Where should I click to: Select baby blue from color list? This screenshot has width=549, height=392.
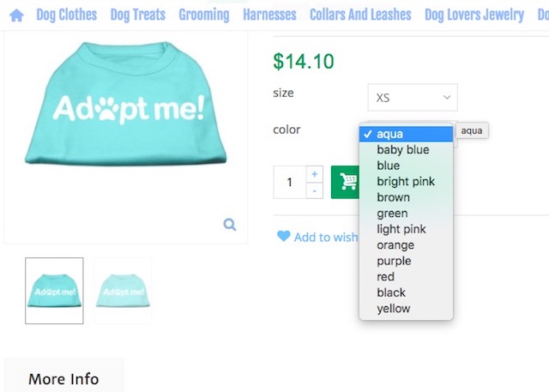point(402,150)
